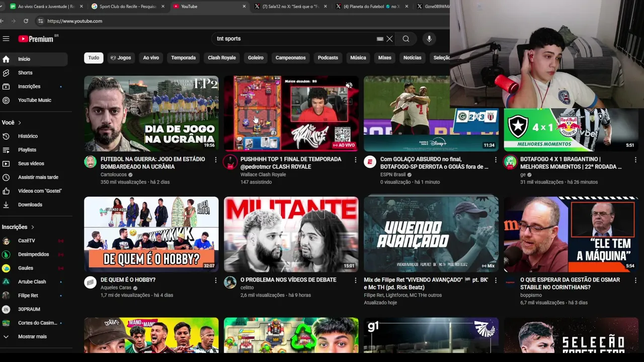Select the Notícias filter chip
Image resolution: width=644 pixels, height=362 pixels.
click(x=412, y=58)
